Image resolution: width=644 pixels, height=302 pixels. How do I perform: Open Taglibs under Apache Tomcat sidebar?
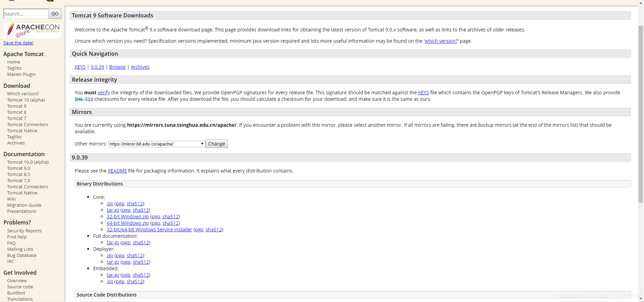(x=14, y=68)
